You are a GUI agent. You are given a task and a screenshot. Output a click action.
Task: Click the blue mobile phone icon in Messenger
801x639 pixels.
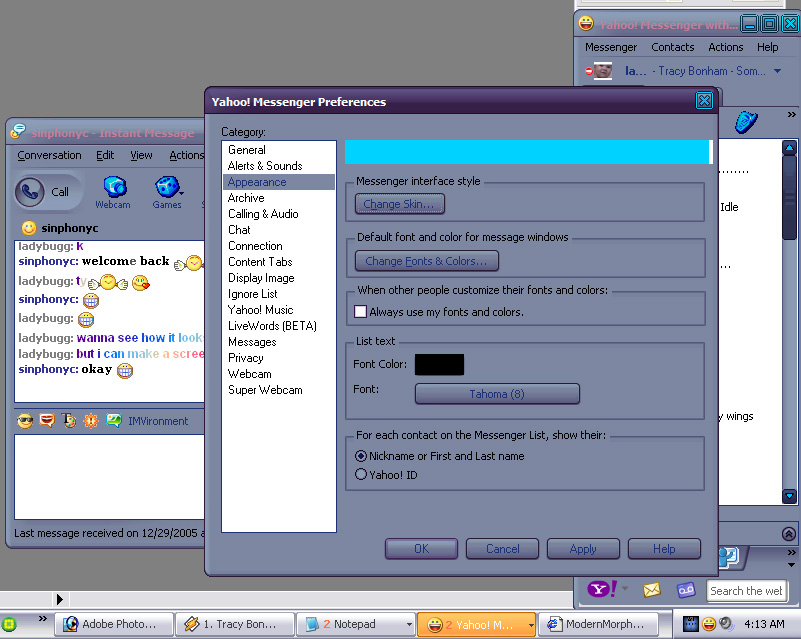click(746, 122)
